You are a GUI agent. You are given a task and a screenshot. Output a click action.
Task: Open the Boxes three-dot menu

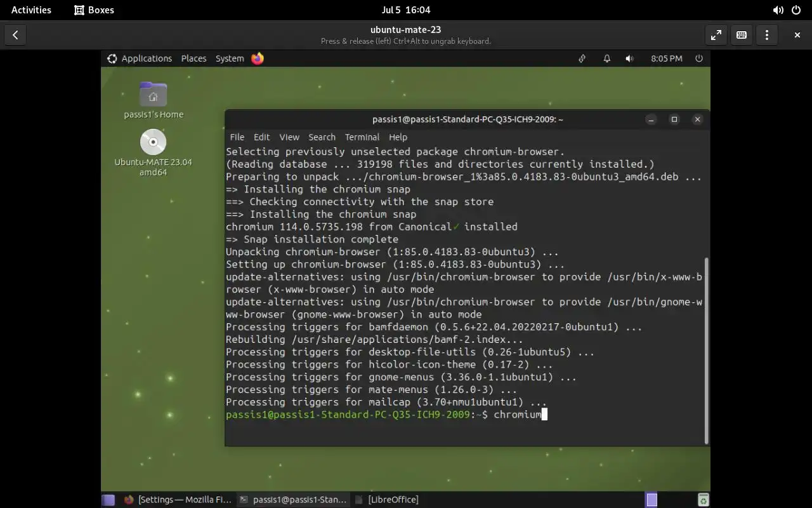click(x=767, y=35)
